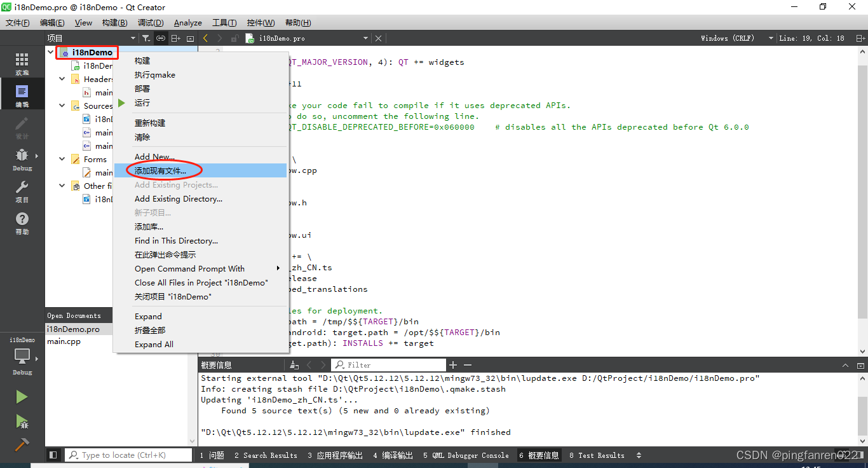Screen dimensions: 868x468
Task: Open 4 编译输出 tab
Action: [393, 455]
